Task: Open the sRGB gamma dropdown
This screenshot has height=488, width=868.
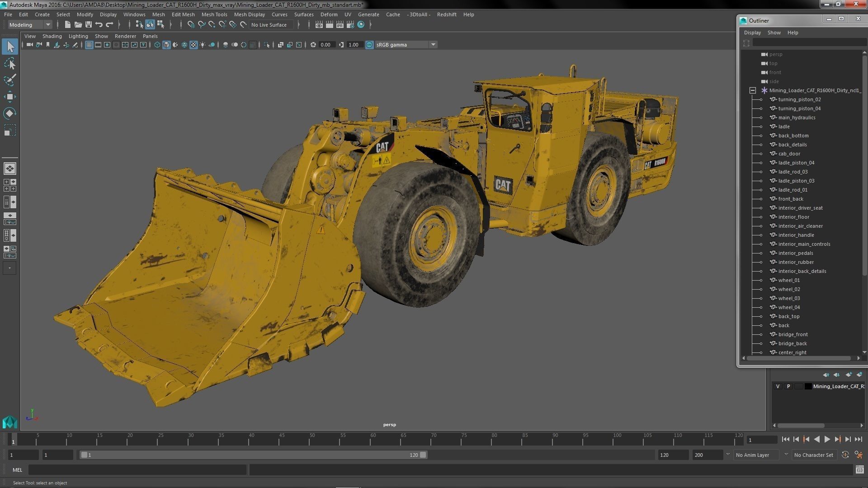Action: 406,45
